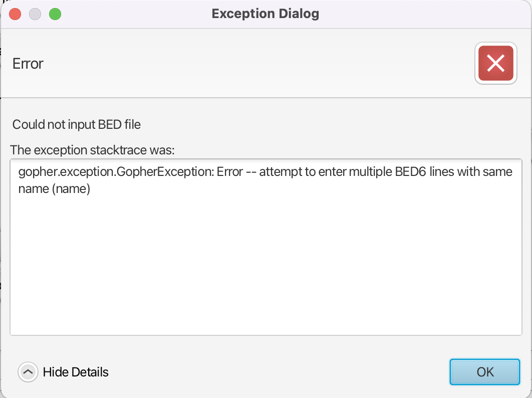This screenshot has width=532, height=398.
Task: Click the red X error icon
Action: pos(495,63)
